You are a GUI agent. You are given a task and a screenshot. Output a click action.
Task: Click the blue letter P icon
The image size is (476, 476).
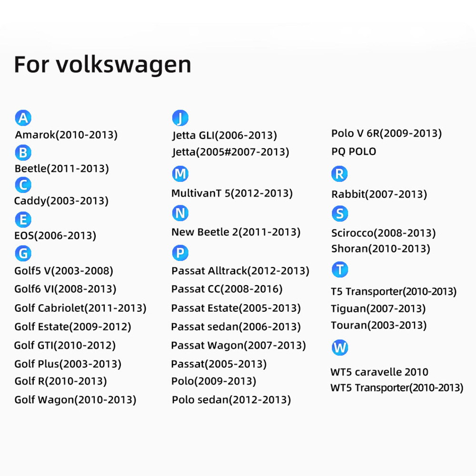pos(180,253)
